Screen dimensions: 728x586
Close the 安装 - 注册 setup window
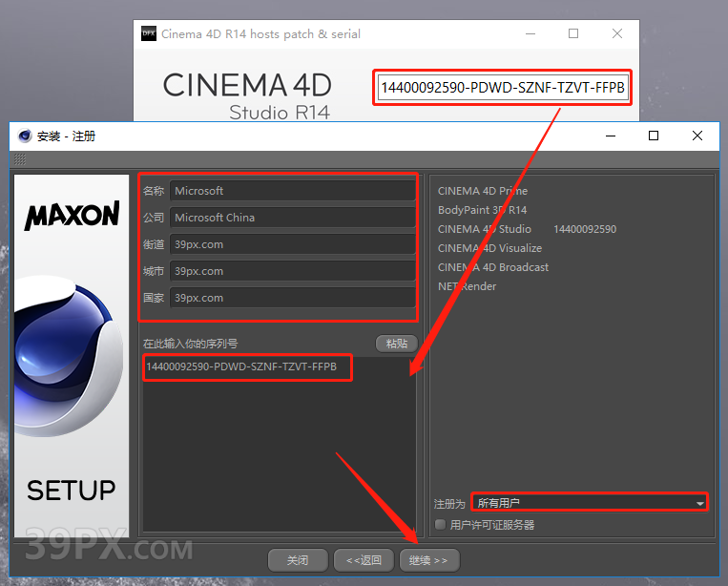[x=697, y=136]
